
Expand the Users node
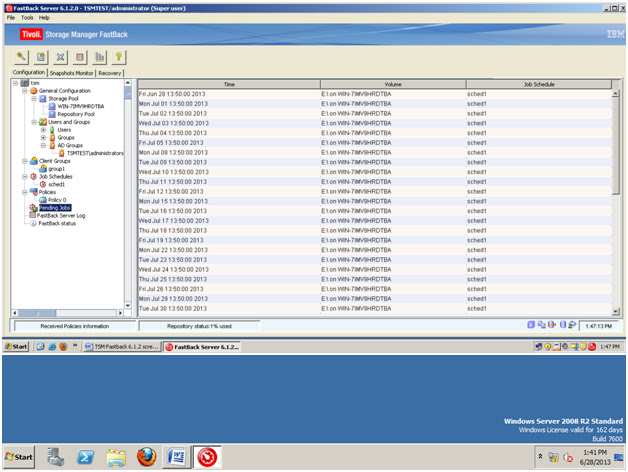(43, 130)
